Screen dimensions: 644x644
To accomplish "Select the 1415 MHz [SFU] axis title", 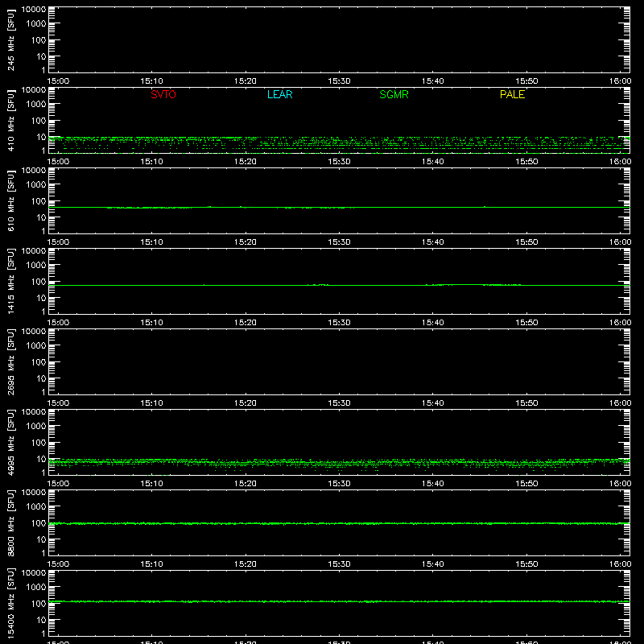I will click(x=10, y=281).
